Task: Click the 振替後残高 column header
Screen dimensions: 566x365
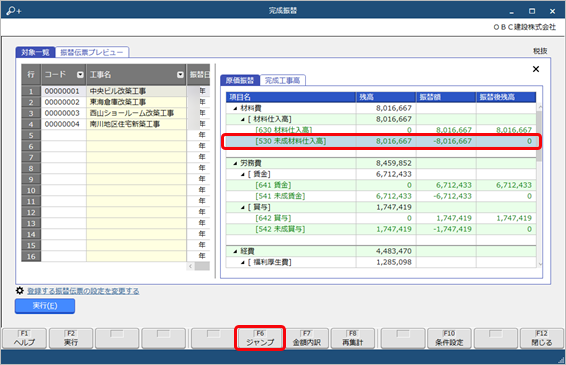Action: 506,97
